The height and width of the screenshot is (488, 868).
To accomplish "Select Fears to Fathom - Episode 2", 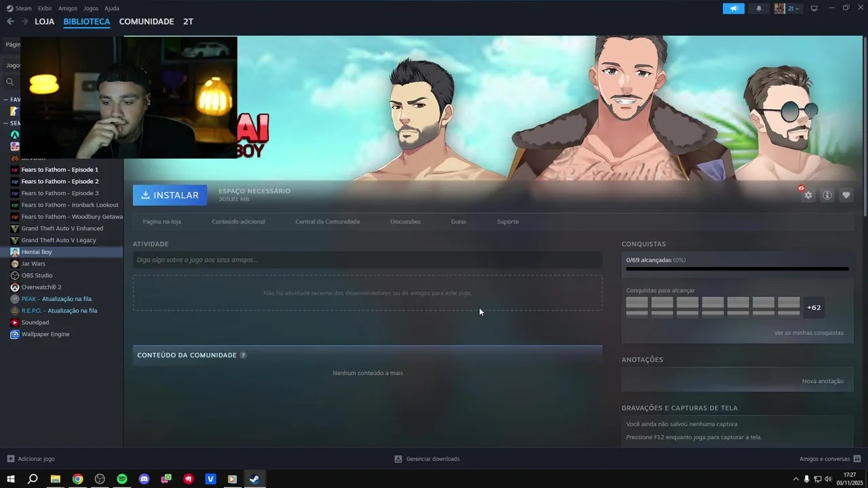I will [x=60, y=182].
